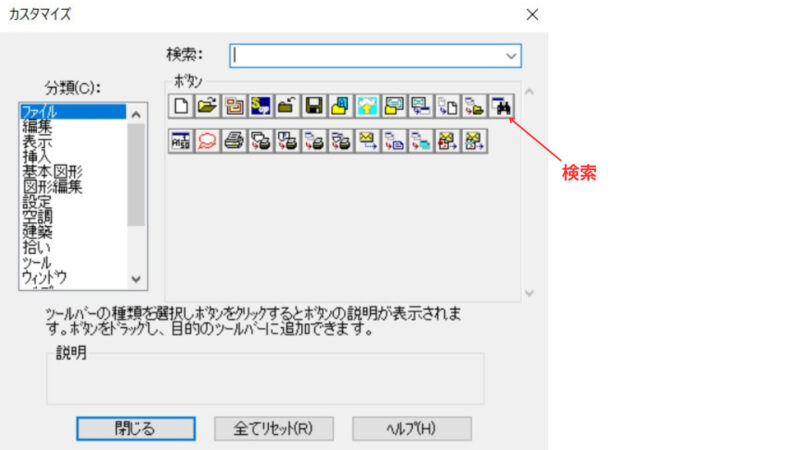Select 挿入 in the category list
This screenshot has width=800, height=450.
(73, 157)
